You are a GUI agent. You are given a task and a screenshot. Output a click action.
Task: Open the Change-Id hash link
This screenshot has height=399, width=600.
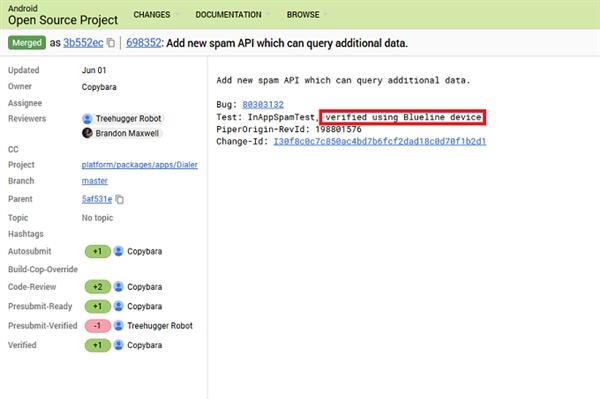tap(380, 142)
